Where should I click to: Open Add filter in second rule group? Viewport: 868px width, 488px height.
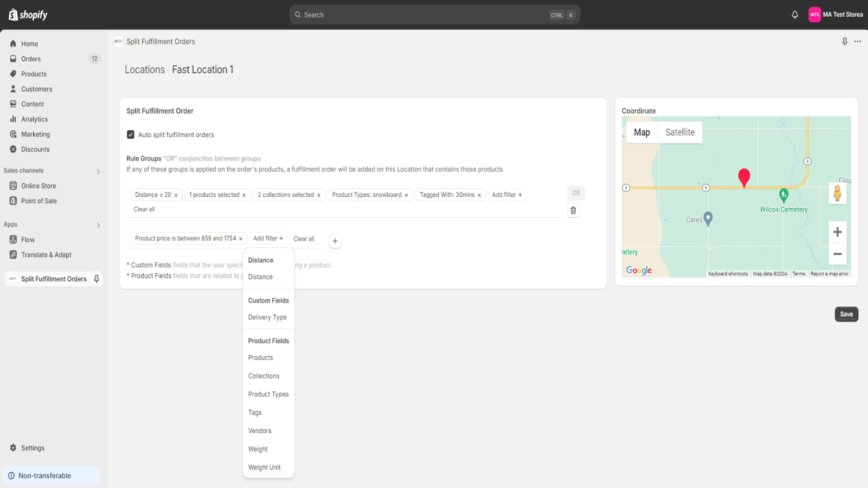click(x=268, y=239)
